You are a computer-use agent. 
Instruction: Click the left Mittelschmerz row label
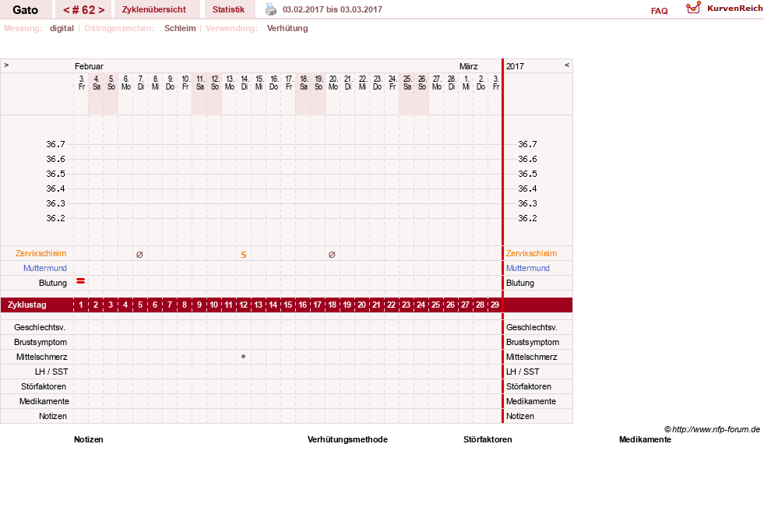pos(41,357)
